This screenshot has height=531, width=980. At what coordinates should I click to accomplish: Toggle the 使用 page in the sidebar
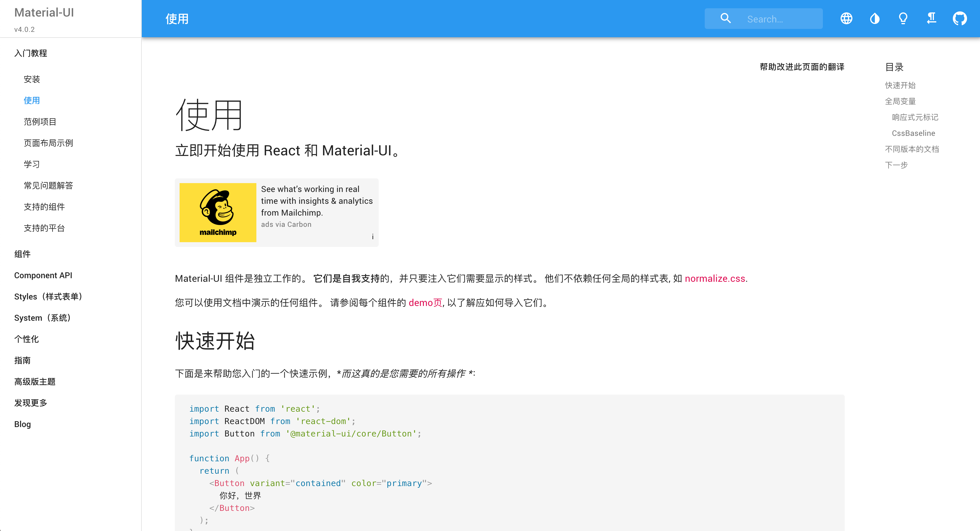32,100
